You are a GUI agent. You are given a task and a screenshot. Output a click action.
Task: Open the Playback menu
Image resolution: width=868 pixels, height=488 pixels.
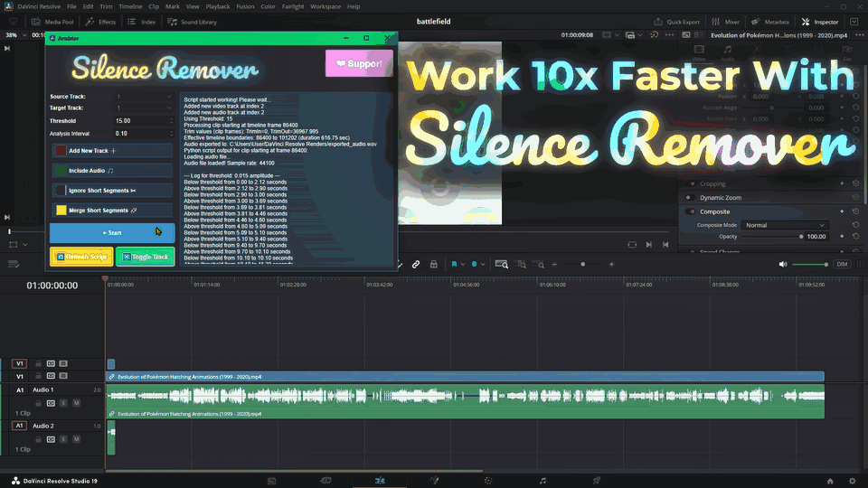(218, 6)
